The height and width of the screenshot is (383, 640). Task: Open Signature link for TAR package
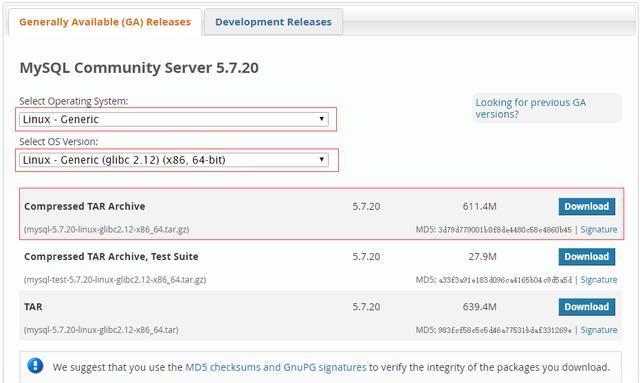coord(599,330)
